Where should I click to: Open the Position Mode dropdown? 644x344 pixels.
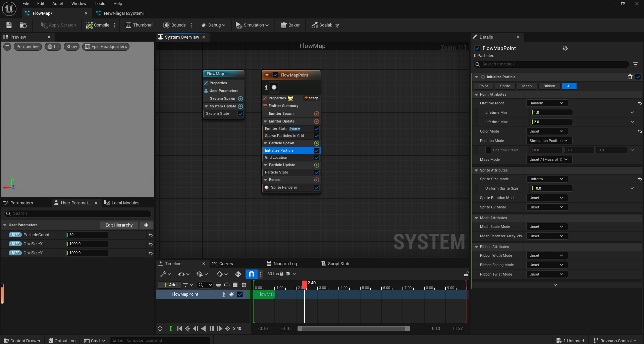[x=549, y=141]
